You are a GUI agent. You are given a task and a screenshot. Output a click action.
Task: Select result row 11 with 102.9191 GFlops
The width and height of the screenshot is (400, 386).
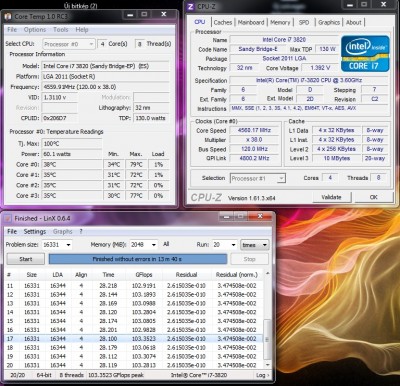(x=134, y=286)
